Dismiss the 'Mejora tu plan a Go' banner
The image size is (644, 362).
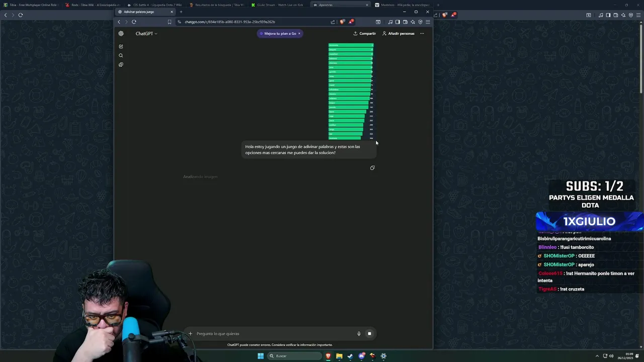pyautogui.click(x=299, y=34)
